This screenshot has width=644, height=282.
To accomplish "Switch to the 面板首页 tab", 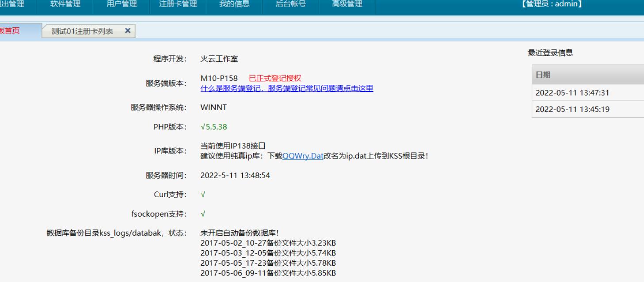I will pyautogui.click(x=10, y=31).
